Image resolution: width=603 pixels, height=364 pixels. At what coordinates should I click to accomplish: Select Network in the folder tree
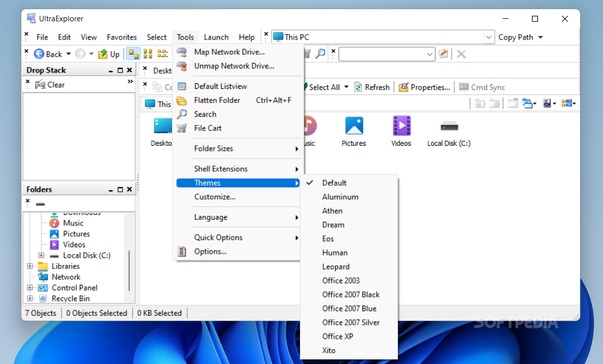pyautogui.click(x=66, y=277)
